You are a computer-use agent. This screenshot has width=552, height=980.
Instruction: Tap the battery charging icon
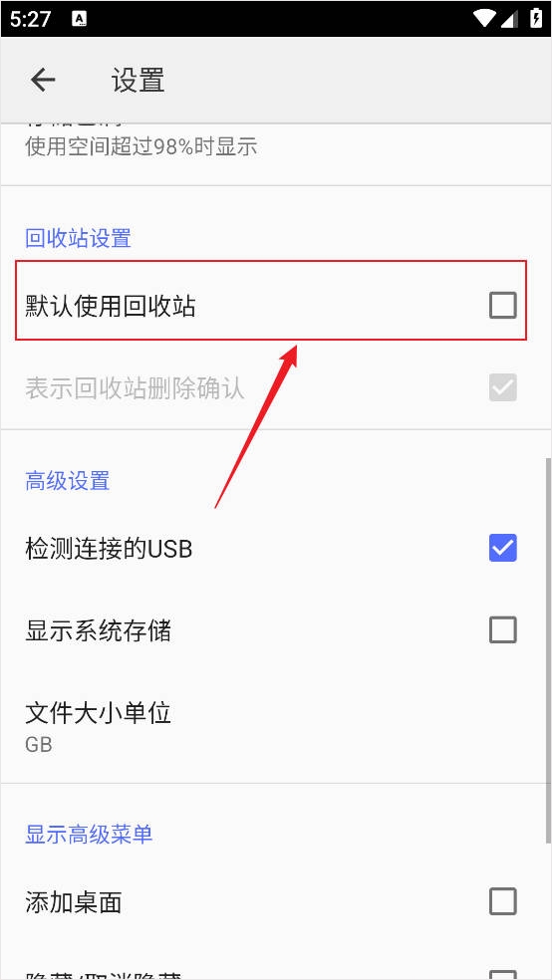click(536, 18)
